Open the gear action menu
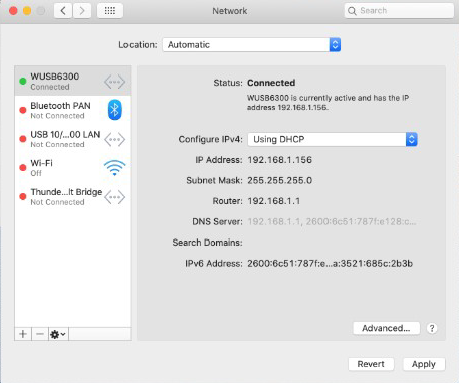459x383 pixels. [x=58, y=334]
